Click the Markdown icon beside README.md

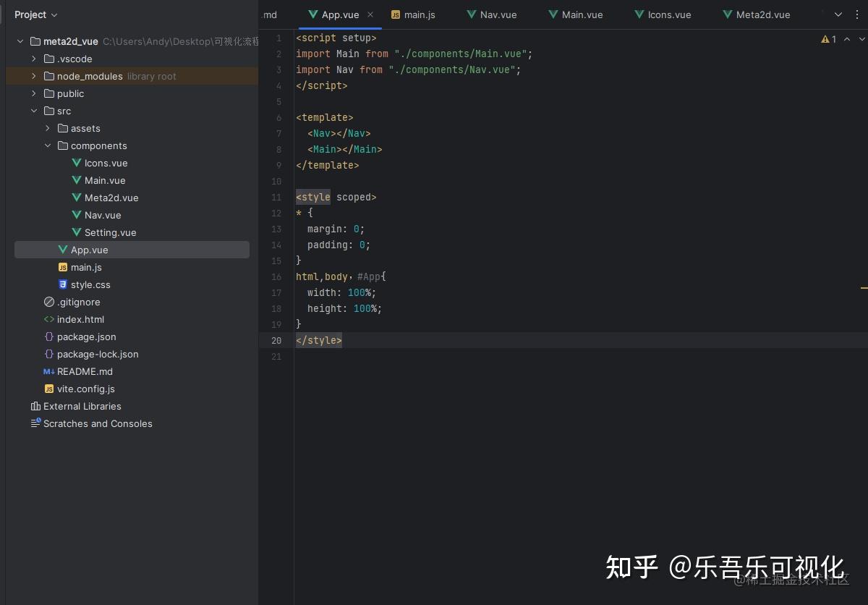tap(48, 371)
